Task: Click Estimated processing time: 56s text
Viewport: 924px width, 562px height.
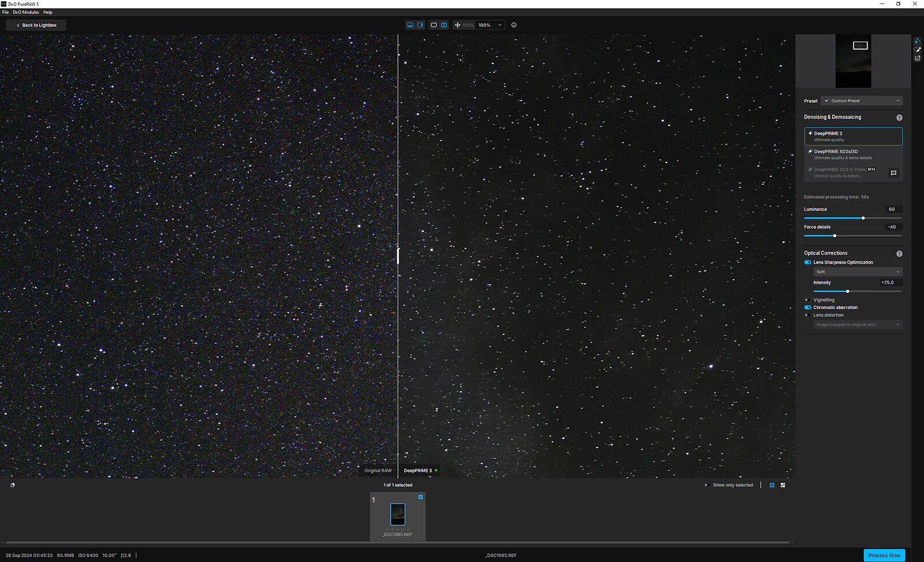Action: tap(836, 197)
